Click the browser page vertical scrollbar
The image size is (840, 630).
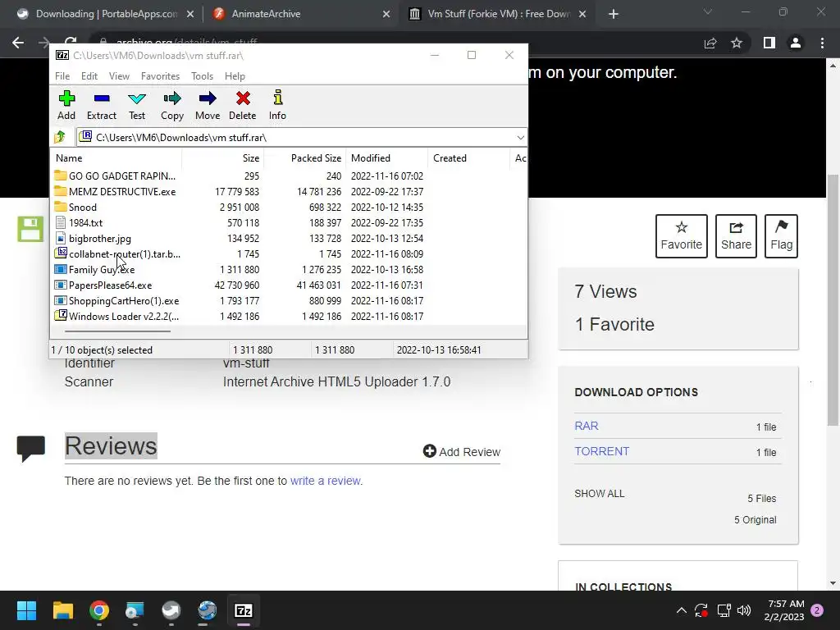coord(833,300)
